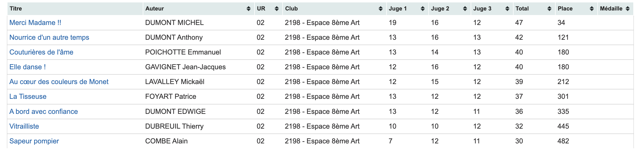Open "Nourrice d'un autre temps" entry
The width and height of the screenshot is (644, 152).
tap(49, 38)
